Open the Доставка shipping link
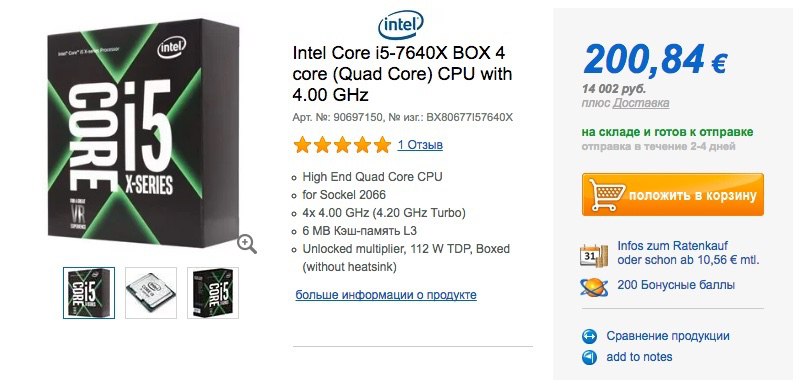The image size is (806, 391). point(641,103)
